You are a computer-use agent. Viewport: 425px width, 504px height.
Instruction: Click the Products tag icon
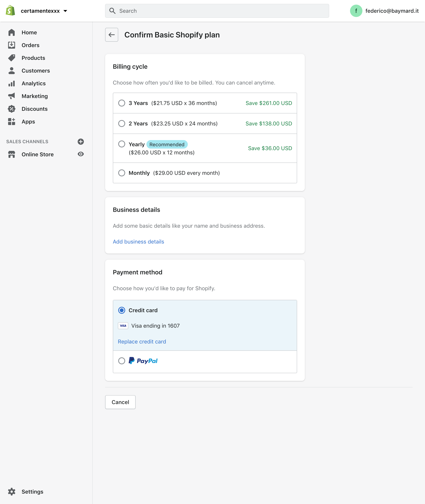12,58
